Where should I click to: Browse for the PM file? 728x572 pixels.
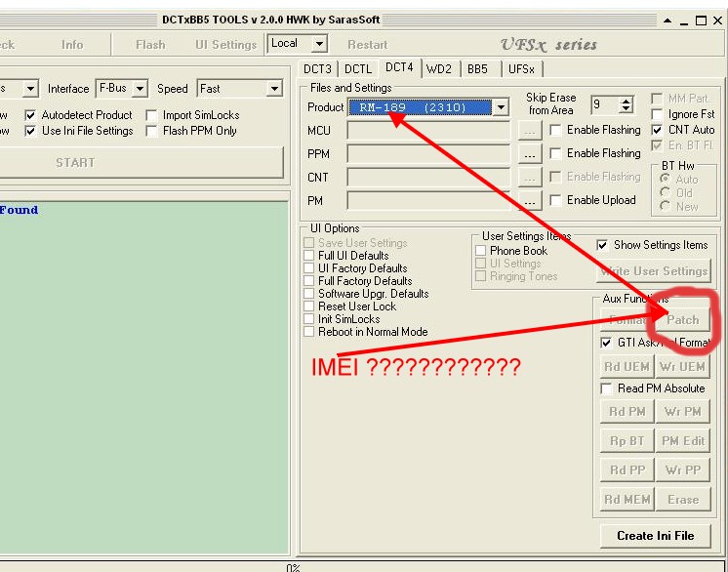pyautogui.click(x=529, y=201)
